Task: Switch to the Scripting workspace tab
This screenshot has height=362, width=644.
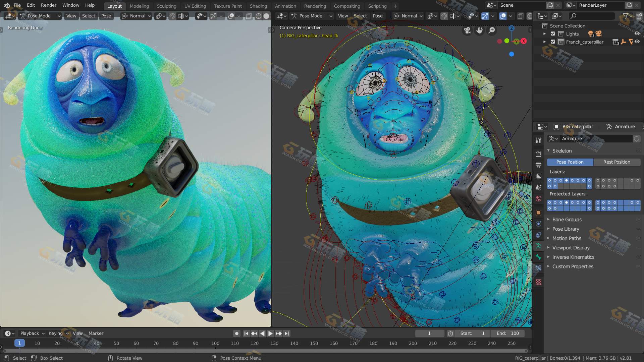Action: point(377,6)
